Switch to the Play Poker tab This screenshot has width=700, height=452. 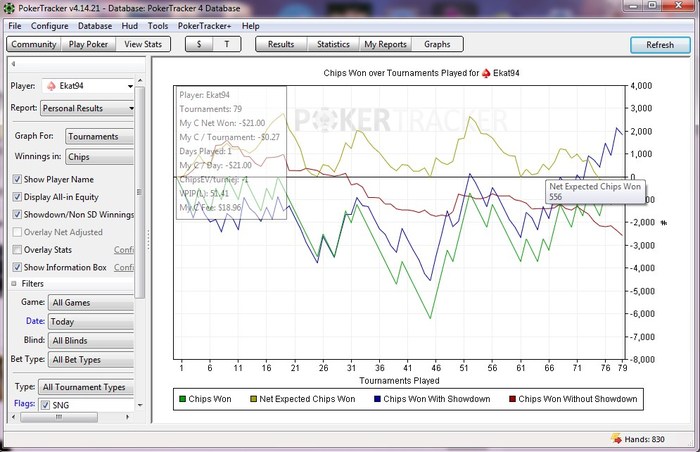[88, 44]
